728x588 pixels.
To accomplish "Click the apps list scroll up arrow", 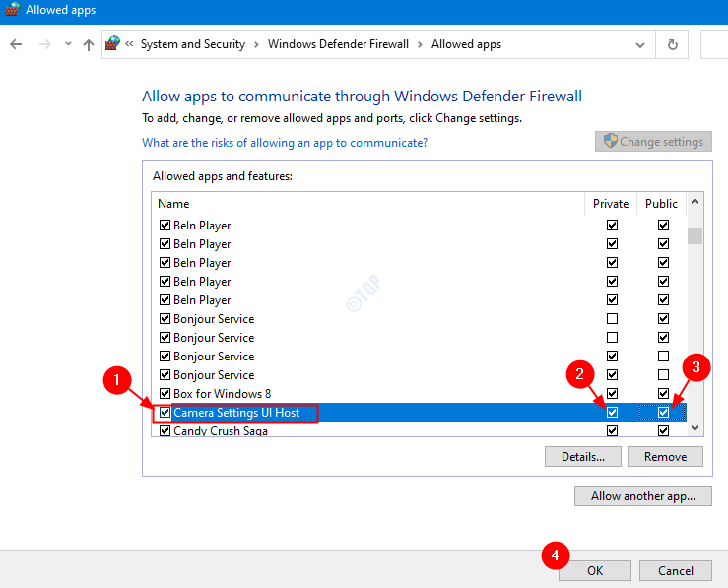I will [x=695, y=201].
